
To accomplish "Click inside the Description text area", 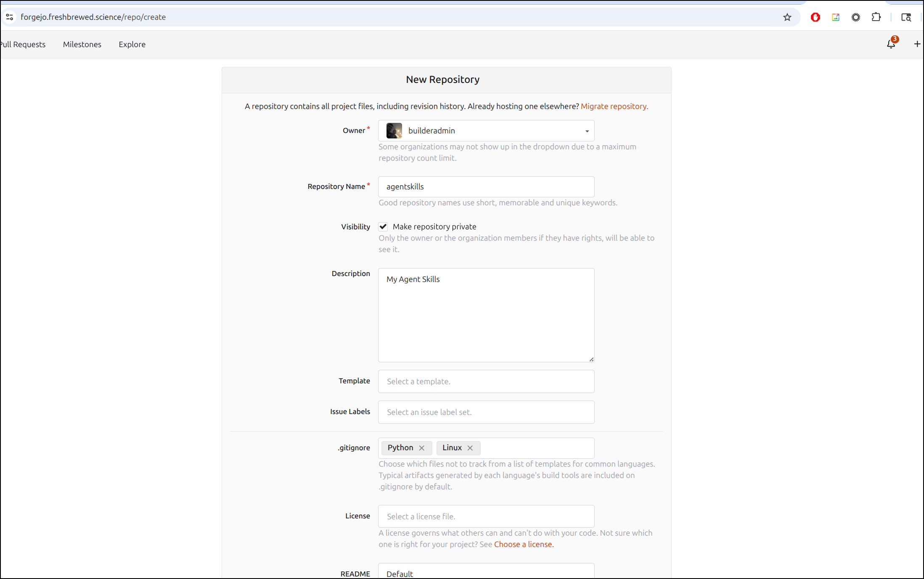I will (x=486, y=316).
